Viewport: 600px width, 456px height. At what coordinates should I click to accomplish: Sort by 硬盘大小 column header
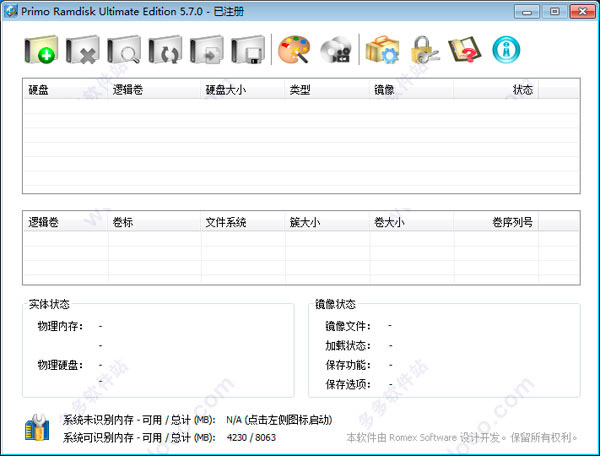tap(243, 90)
